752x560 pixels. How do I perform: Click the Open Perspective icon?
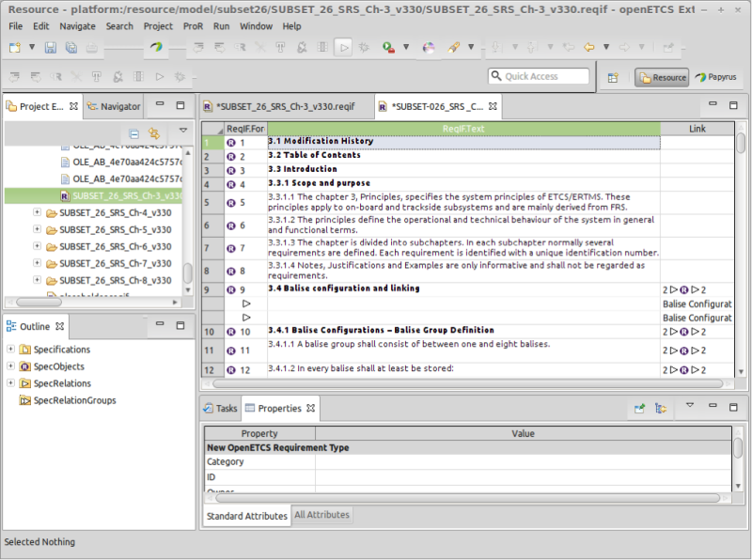[x=613, y=78]
